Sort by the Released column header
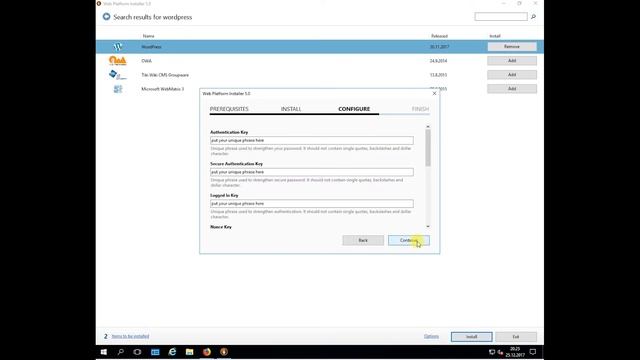Image resolution: width=640 pixels, height=360 pixels. pyautogui.click(x=440, y=36)
